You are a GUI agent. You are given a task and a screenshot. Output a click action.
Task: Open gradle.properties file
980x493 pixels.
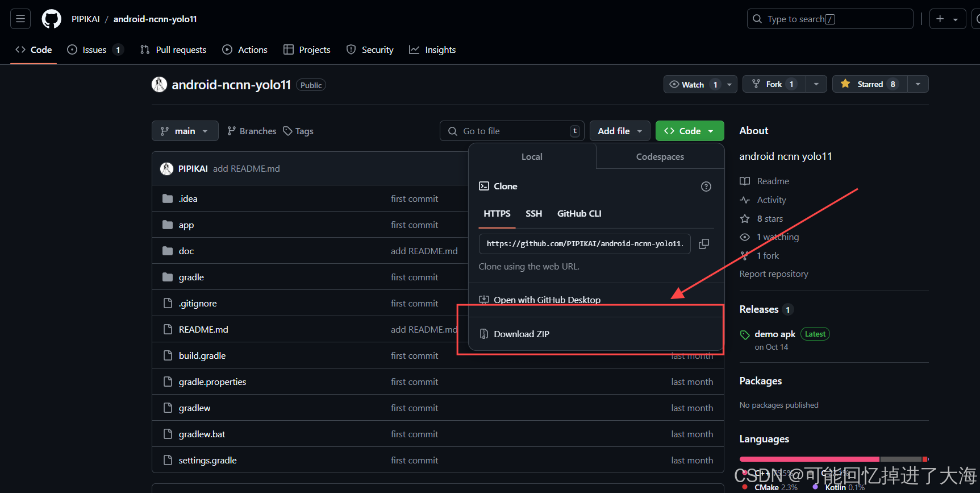(x=212, y=382)
